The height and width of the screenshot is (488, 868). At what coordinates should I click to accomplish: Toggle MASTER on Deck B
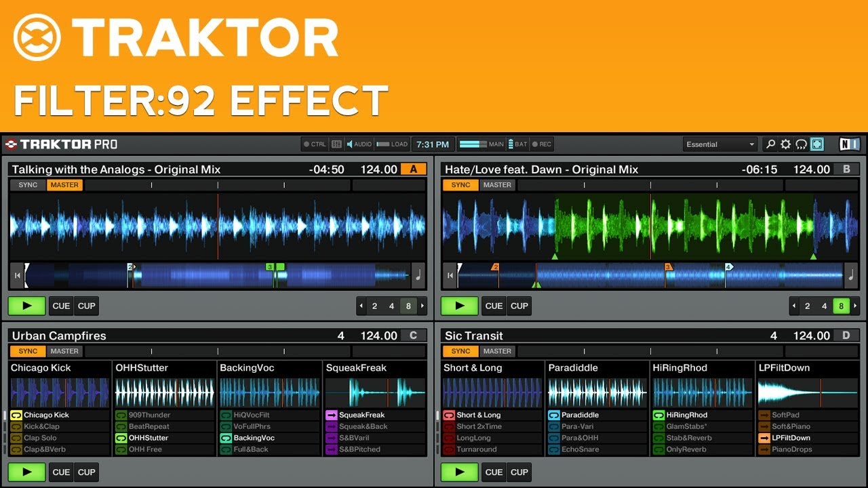[x=497, y=185]
